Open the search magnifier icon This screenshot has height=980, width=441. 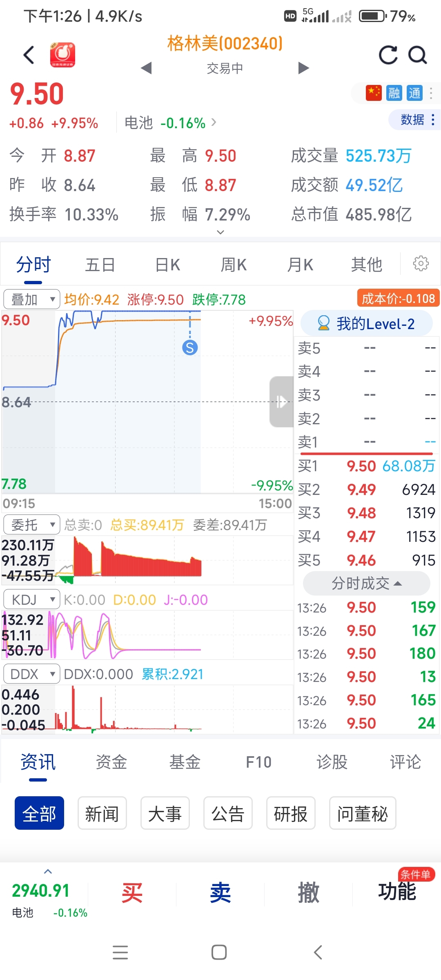coord(418,55)
